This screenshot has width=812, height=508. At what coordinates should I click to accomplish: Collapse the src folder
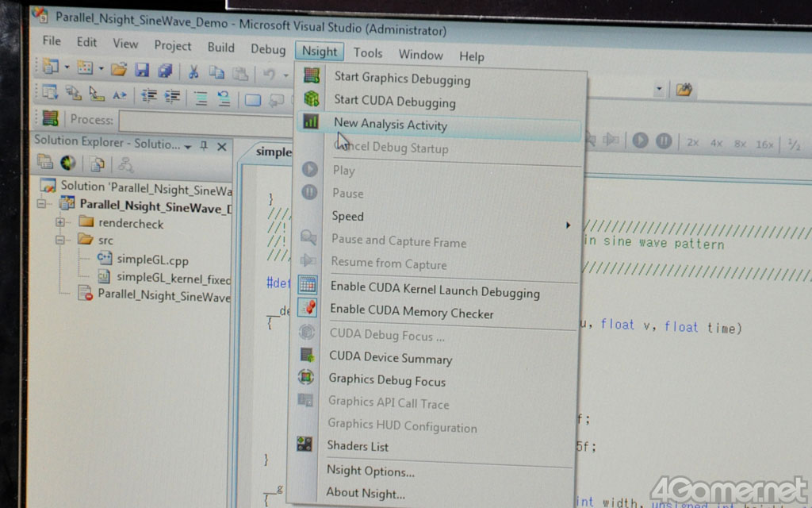click(x=60, y=240)
